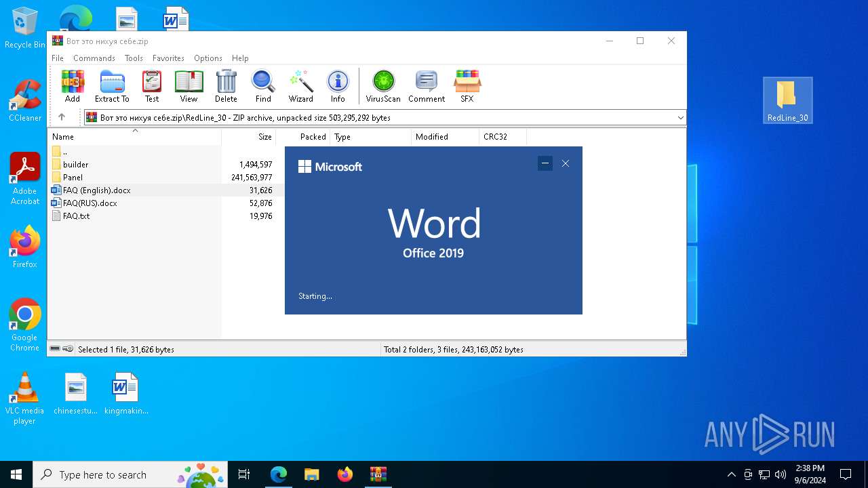
Task: Run the Test archive tool
Action: pyautogui.click(x=152, y=86)
